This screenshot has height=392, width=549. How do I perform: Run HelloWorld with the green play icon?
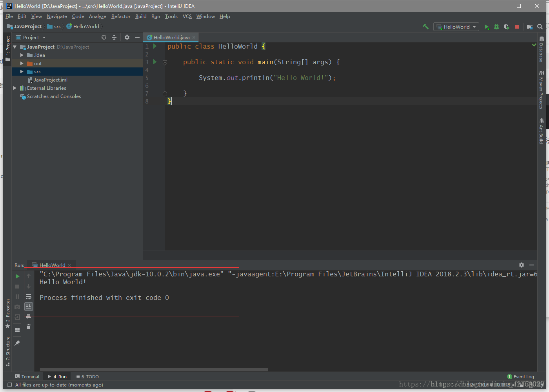pyautogui.click(x=486, y=27)
